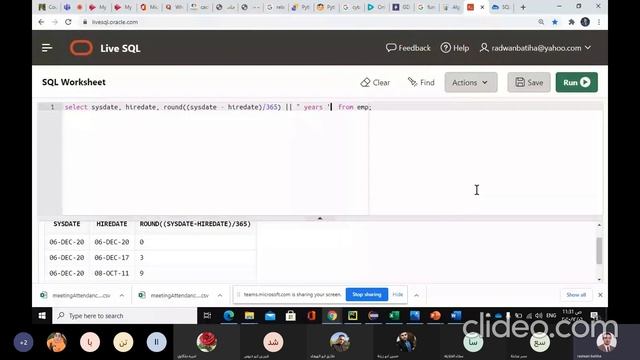This screenshot has height=360, width=640.
Task: Open the Help link
Action: click(455, 48)
